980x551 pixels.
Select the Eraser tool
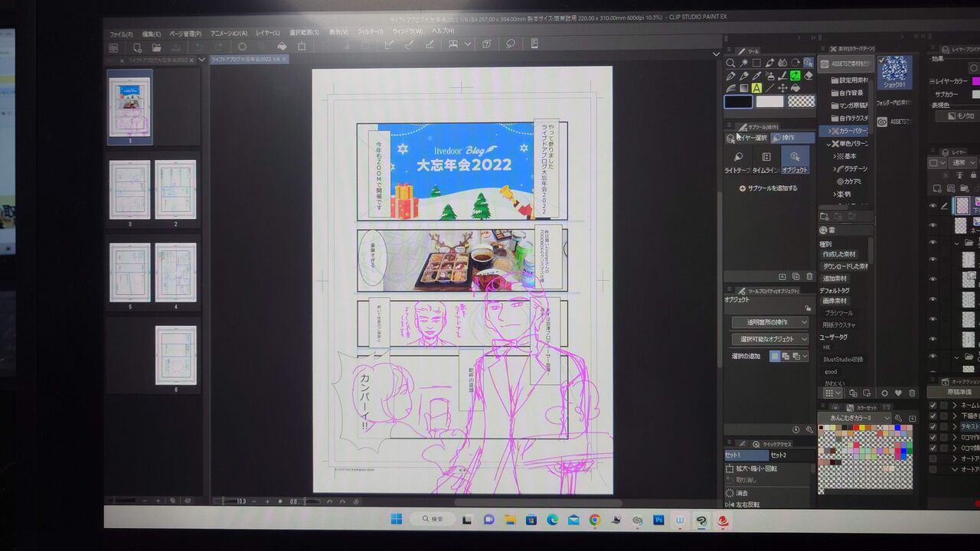coord(808,76)
